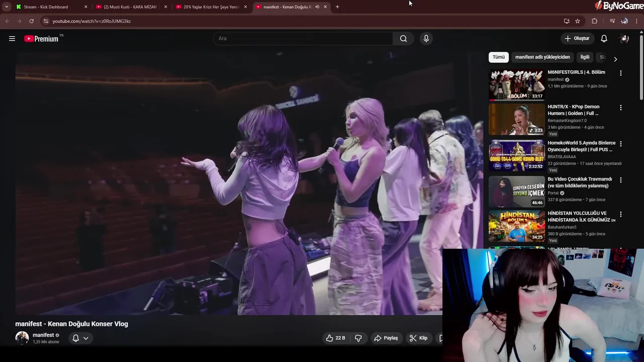Visit the RemasterKingdom7.0 channel link
The width and height of the screenshot is (644, 362).
coord(567,121)
